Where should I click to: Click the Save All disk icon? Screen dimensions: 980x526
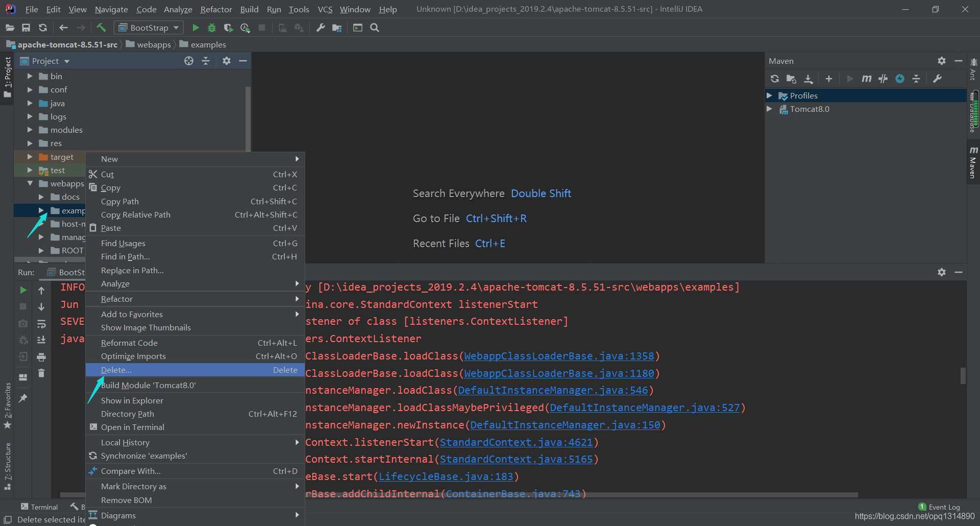(26, 28)
